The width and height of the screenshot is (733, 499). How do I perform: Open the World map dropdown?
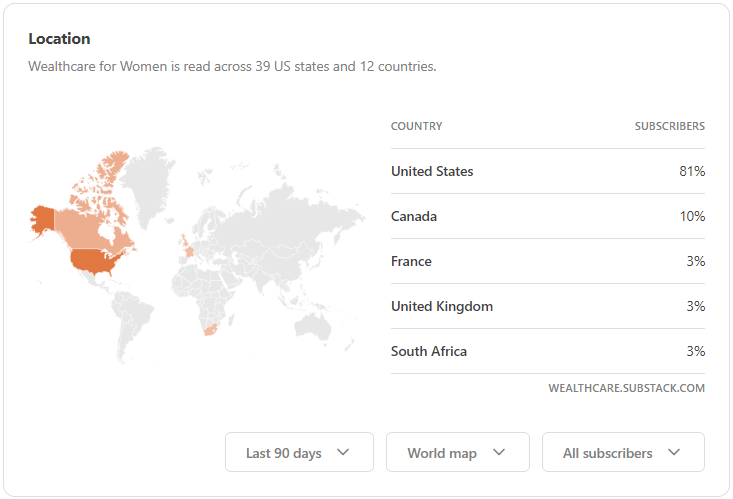[458, 452]
